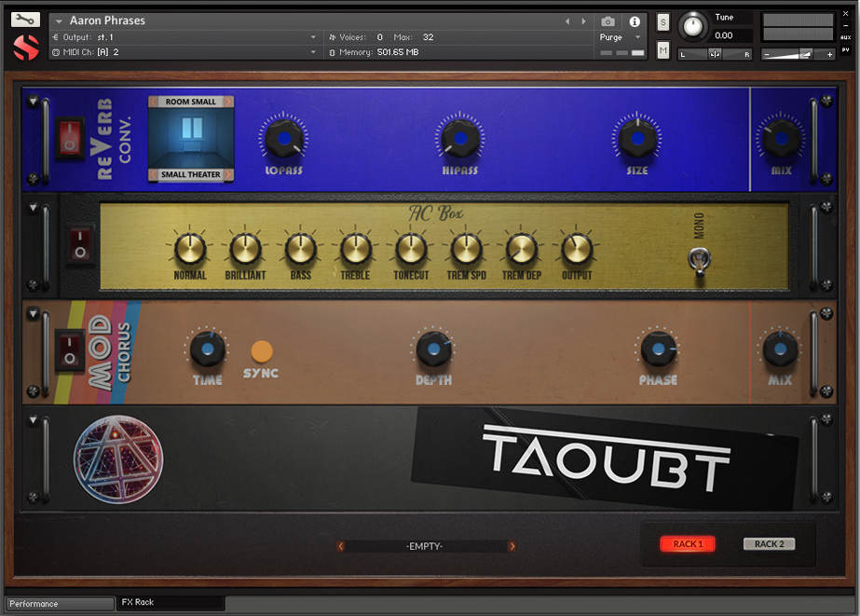Viewport: 860px width, 616px height.
Task: Switch to RACK 2
Action: [x=768, y=543]
